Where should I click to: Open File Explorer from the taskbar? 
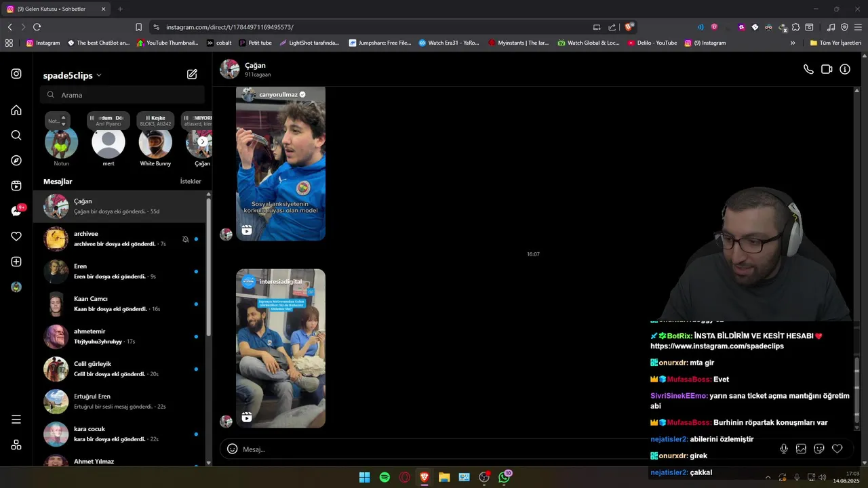[x=444, y=477]
